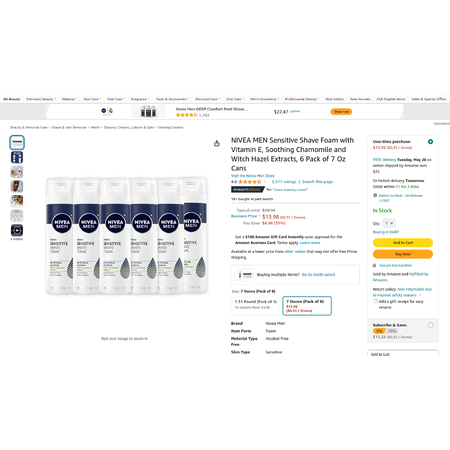450x450 pixels.
Task: Open the Men's Grooming navigation menu
Action: [x=264, y=99]
